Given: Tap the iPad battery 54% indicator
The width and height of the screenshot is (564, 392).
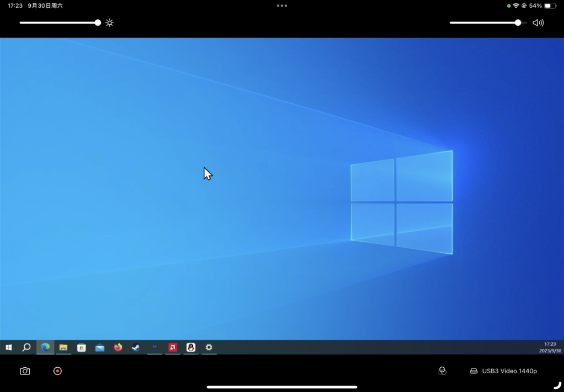Looking at the screenshot, I should [543, 6].
